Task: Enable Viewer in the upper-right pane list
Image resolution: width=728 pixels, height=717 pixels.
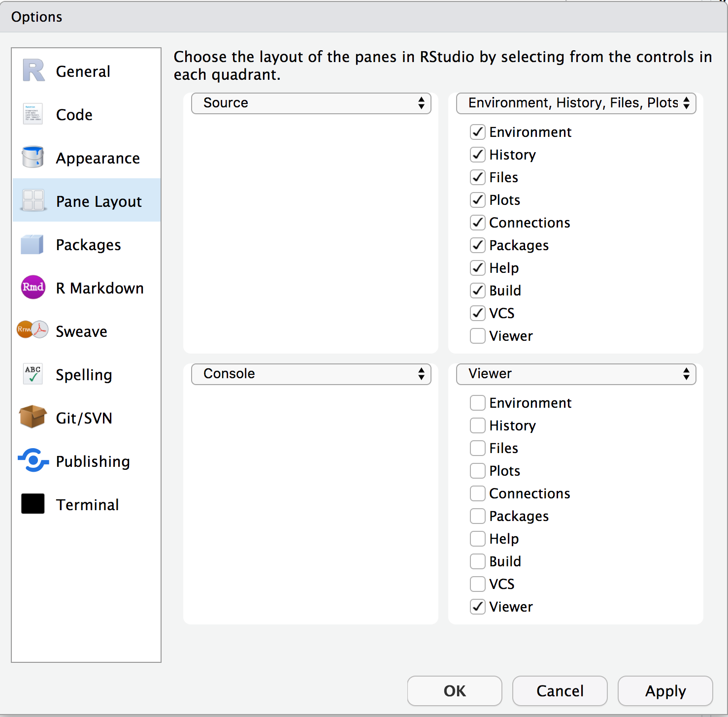Action: click(x=477, y=336)
